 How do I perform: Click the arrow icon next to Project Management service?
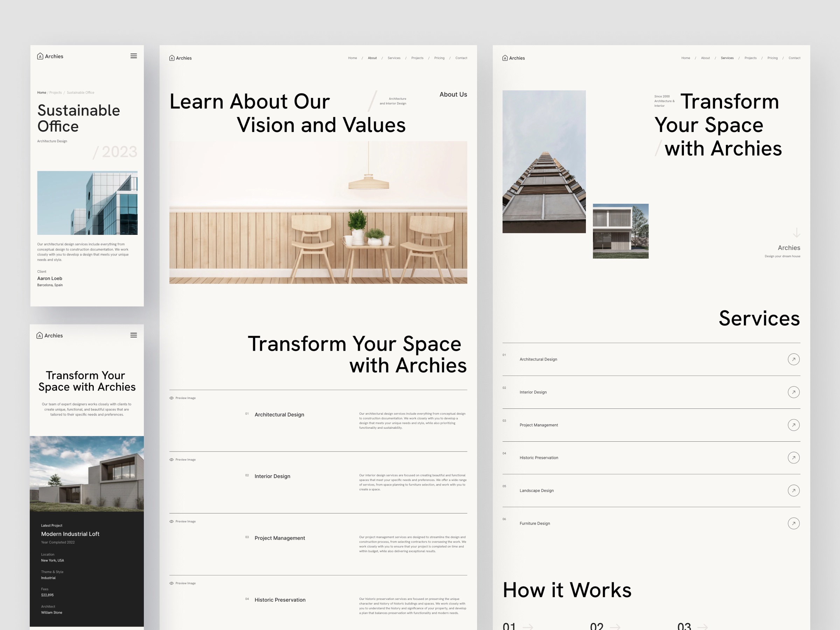[x=793, y=425]
